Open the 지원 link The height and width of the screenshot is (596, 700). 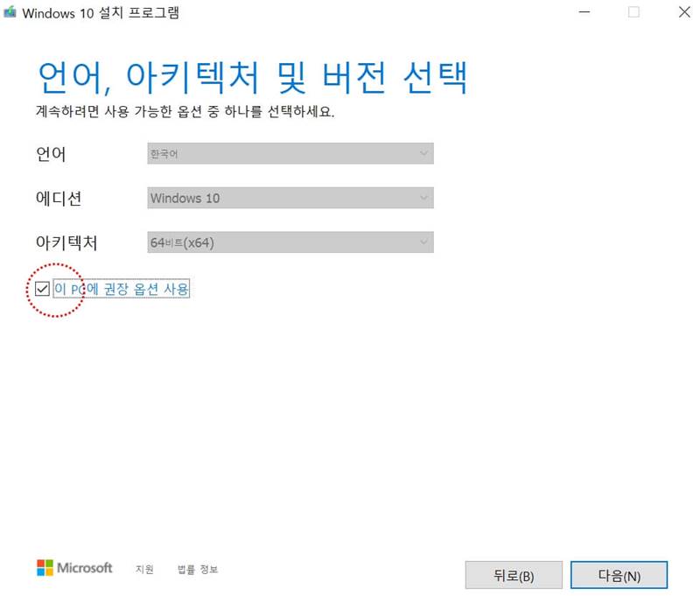tap(144, 569)
